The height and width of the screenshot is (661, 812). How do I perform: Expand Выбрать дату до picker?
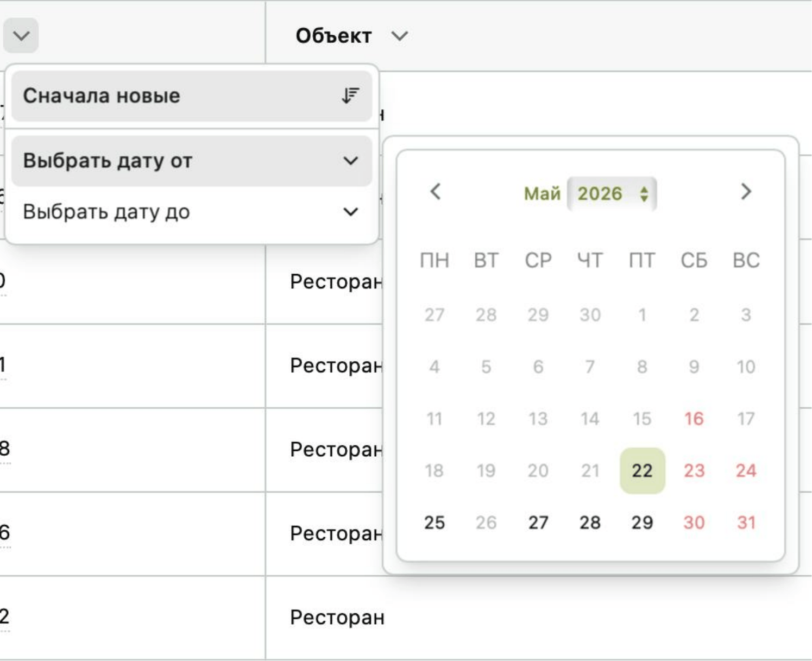coord(351,212)
